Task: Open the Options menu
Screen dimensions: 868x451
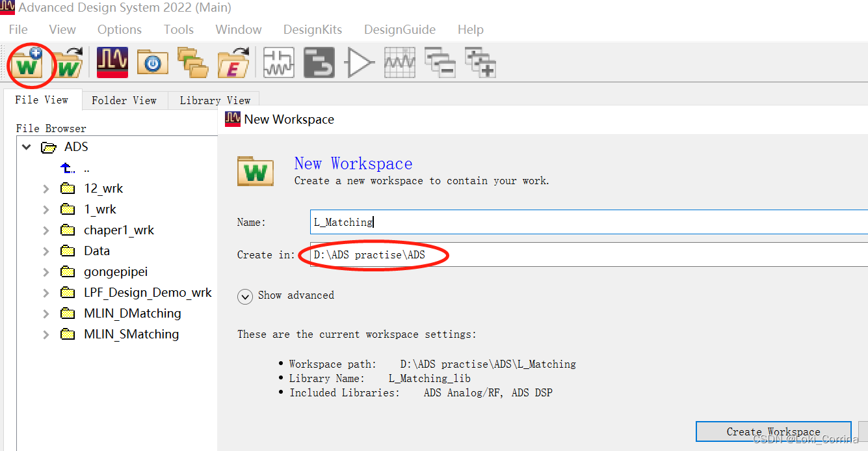Action: click(x=120, y=29)
